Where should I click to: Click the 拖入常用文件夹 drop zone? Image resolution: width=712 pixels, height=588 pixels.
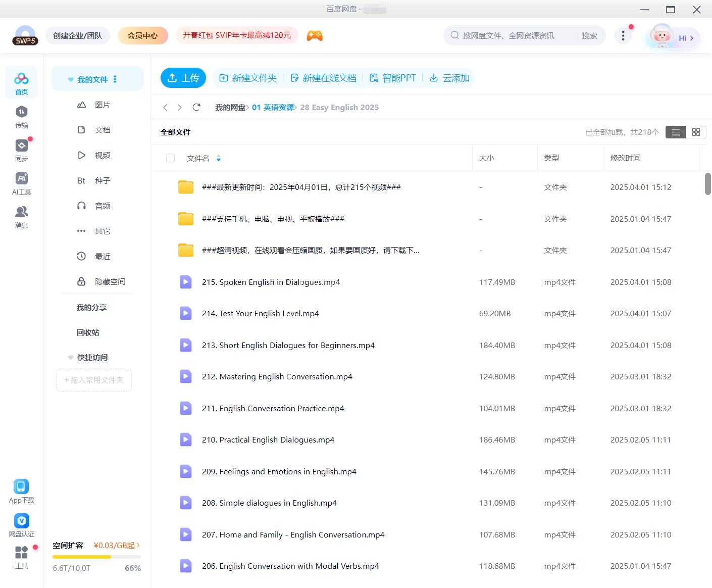coord(94,380)
